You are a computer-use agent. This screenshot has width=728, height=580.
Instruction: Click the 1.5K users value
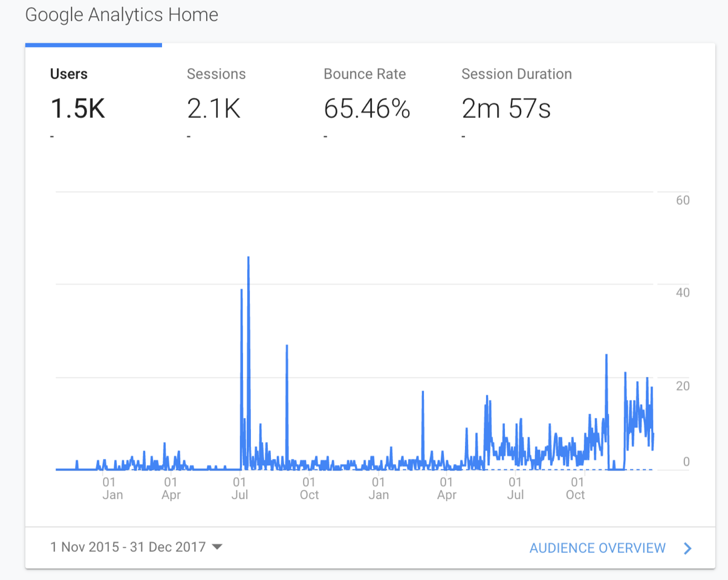coord(78,109)
